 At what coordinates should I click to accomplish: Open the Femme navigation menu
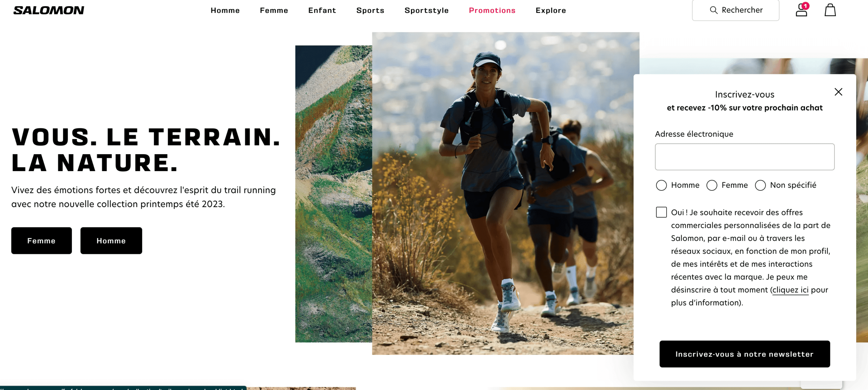coord(274,11)
